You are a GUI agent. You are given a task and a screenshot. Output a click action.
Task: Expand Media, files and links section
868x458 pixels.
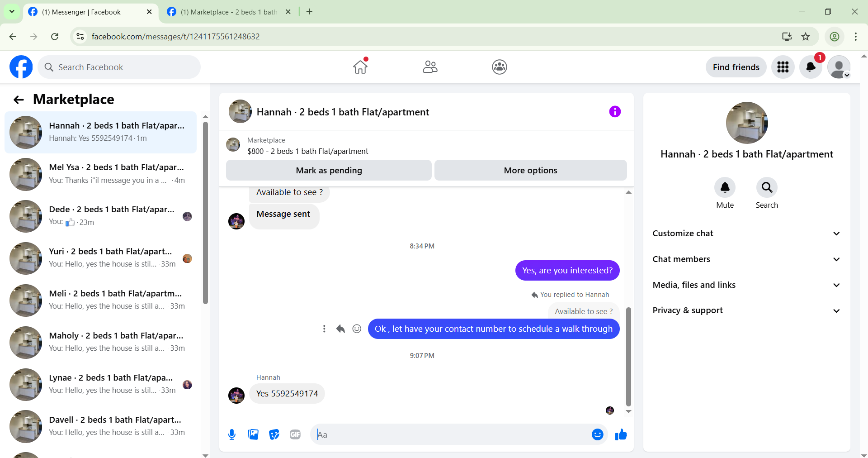[x=746, y=285]
